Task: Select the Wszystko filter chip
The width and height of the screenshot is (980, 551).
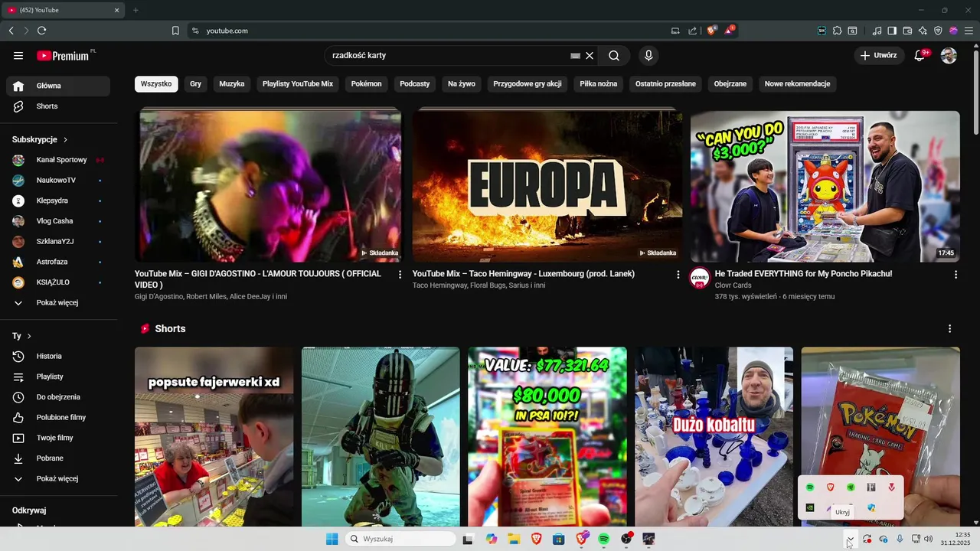Action: (x=156, y=83)
